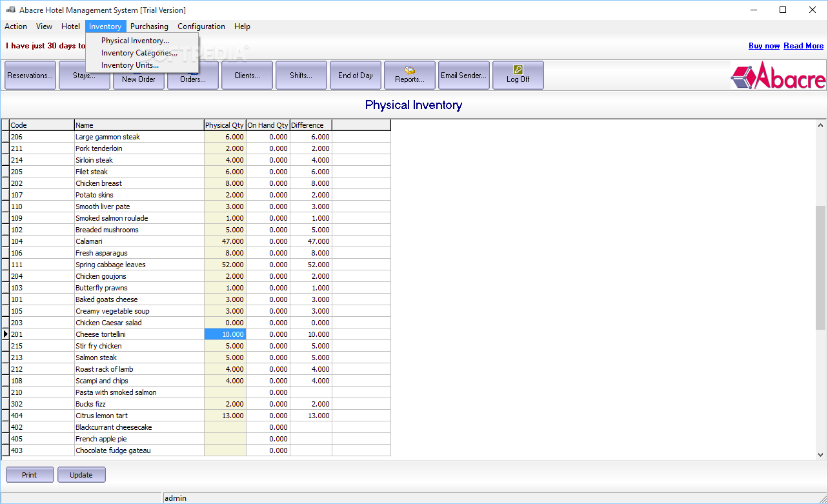This screenshot has width=828, height=504.
Task: Open the Hotel menu
Action: (71, 26)
